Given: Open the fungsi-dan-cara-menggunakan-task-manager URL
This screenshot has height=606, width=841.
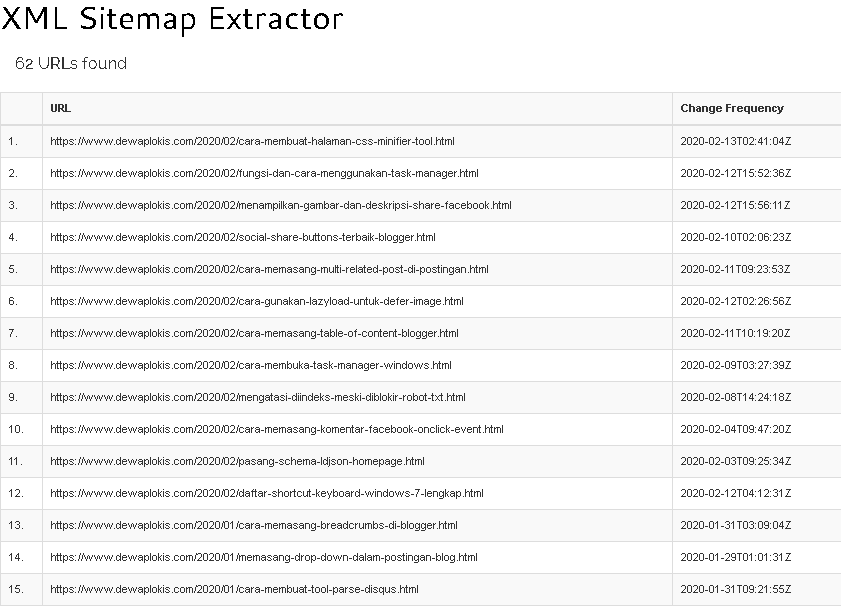Looking at the screenshot, I should tap(264, 173).
